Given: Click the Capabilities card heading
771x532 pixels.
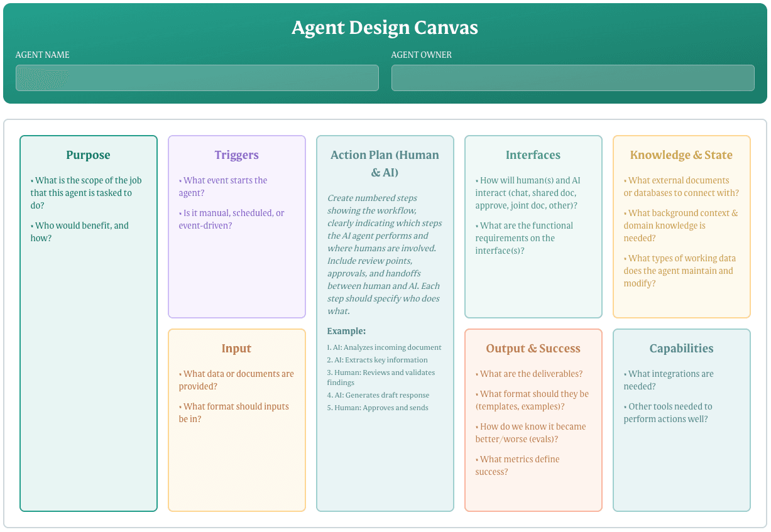Looking at the screenshot, I should (681, 349).
